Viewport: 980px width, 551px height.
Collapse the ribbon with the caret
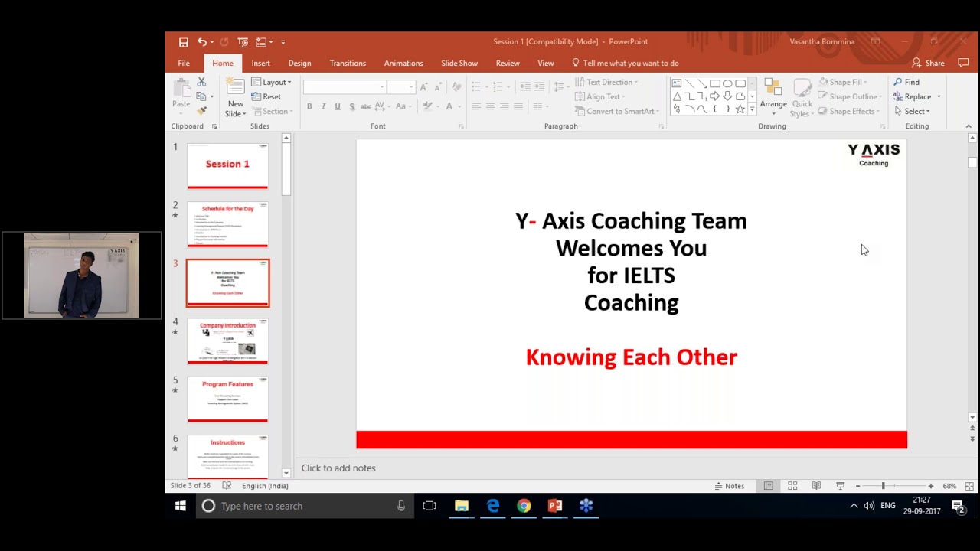969,126
